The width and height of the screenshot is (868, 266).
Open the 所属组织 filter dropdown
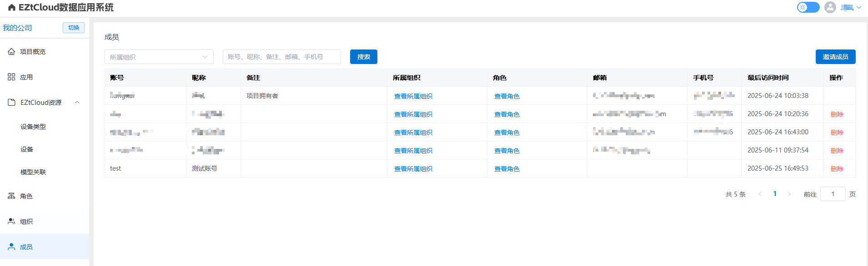pos(159,57)
